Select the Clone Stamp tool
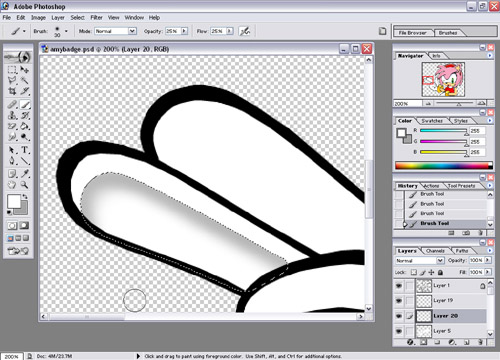Viewport: 500px width, 360px height. point(12,116)
